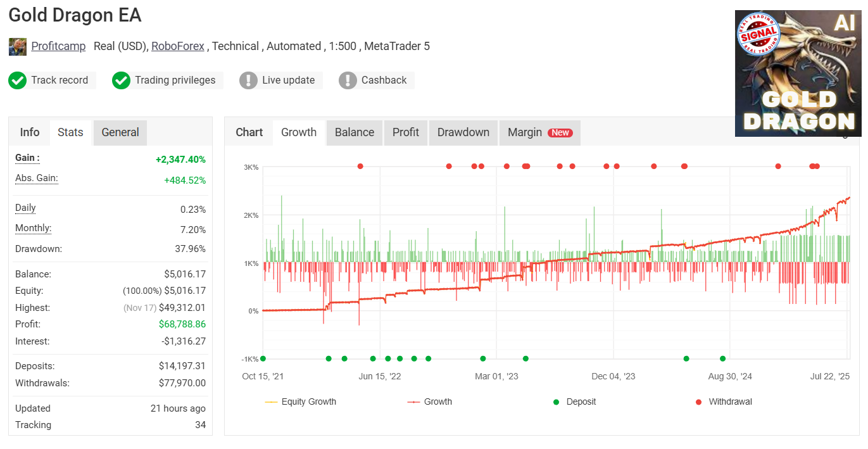Click the Jul 22, '25 axis date
The image size is (868, 449).
click(x=830, y=376)
